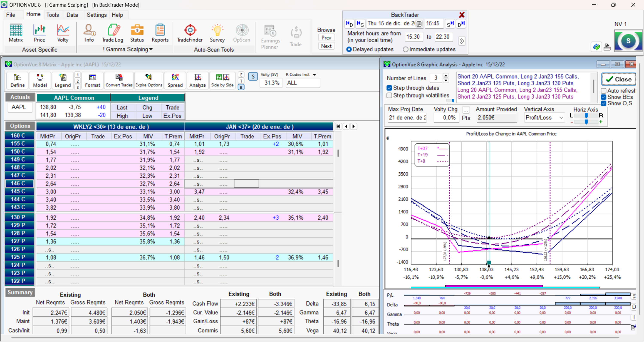
Task: Select the 146 C option row header
Action: pyautogui.click(x=20, y=184)
